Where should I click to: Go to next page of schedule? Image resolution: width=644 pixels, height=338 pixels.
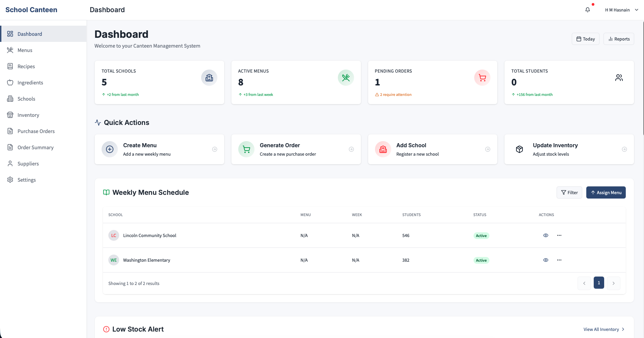coord(614,283)
